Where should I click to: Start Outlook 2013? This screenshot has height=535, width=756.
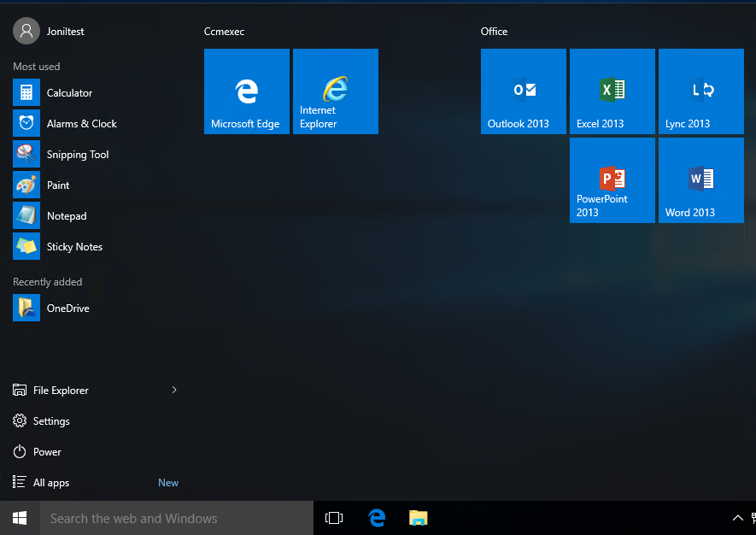pos(523,91)
